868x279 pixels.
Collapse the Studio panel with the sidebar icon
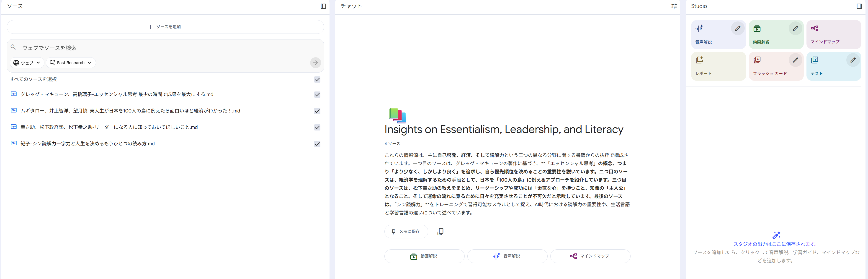click(x=859, y=6)
